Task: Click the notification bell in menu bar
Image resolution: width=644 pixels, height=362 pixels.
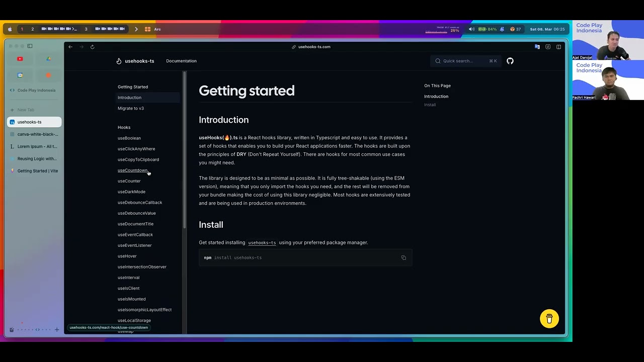Action: [502, 29]
